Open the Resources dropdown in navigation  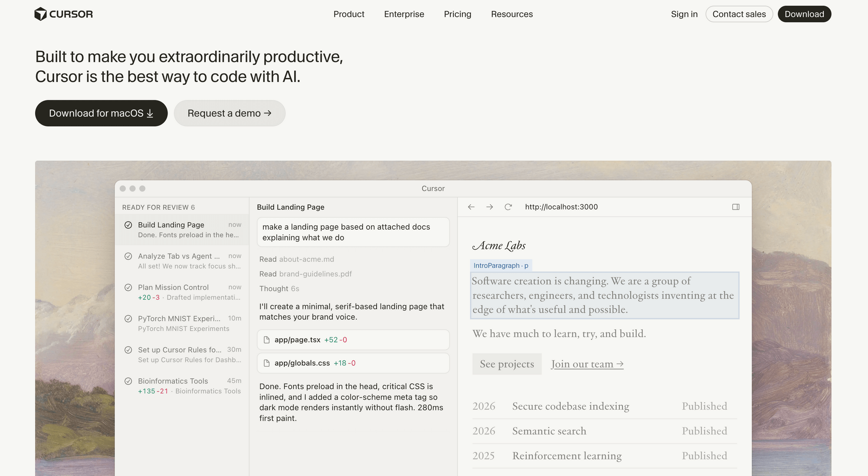click(x=512, y=14)
